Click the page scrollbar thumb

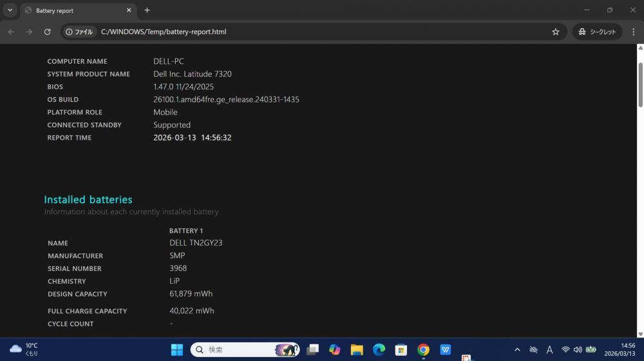pos(640,85)
